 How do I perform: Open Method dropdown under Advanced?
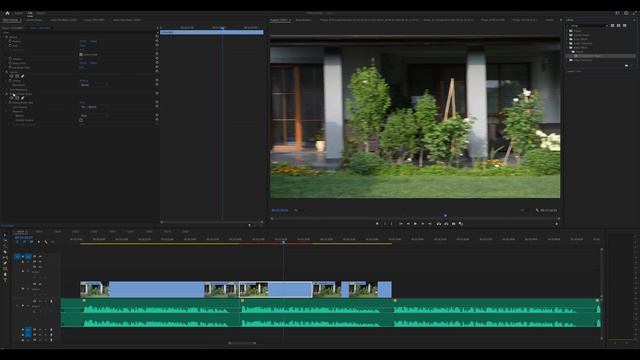click(94, 116)
